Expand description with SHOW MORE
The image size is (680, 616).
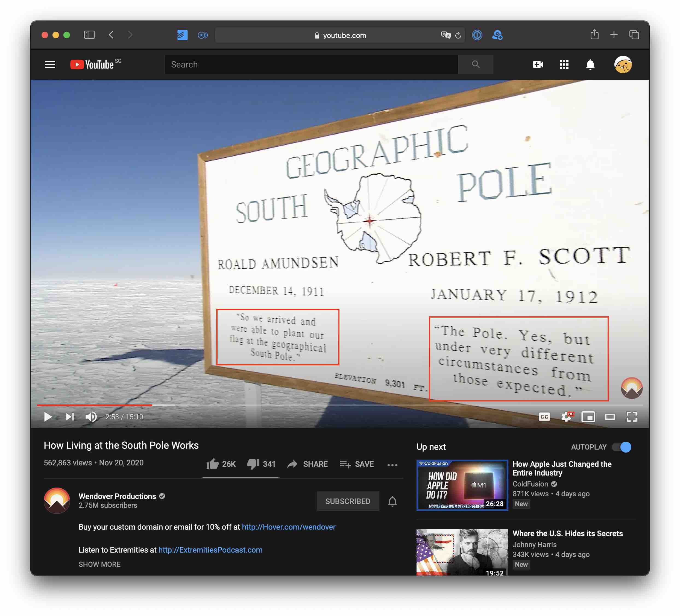[x=99, y=564]
